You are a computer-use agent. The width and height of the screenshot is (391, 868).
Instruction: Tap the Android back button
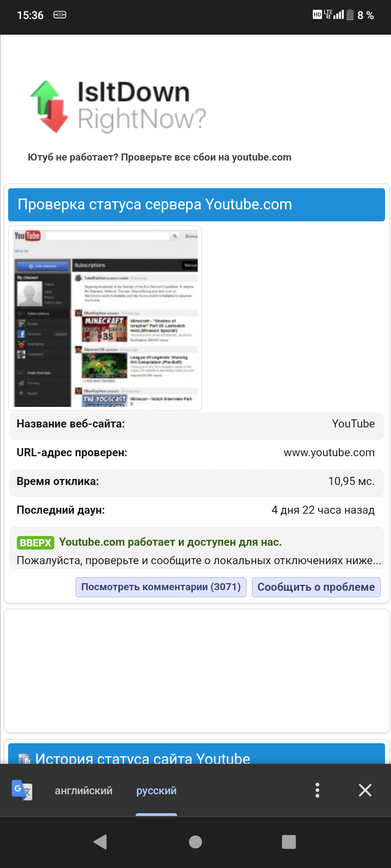(x=100, y=841)
